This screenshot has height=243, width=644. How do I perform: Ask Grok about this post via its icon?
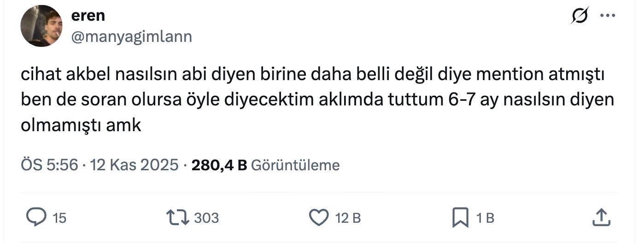tap(579, 16)
